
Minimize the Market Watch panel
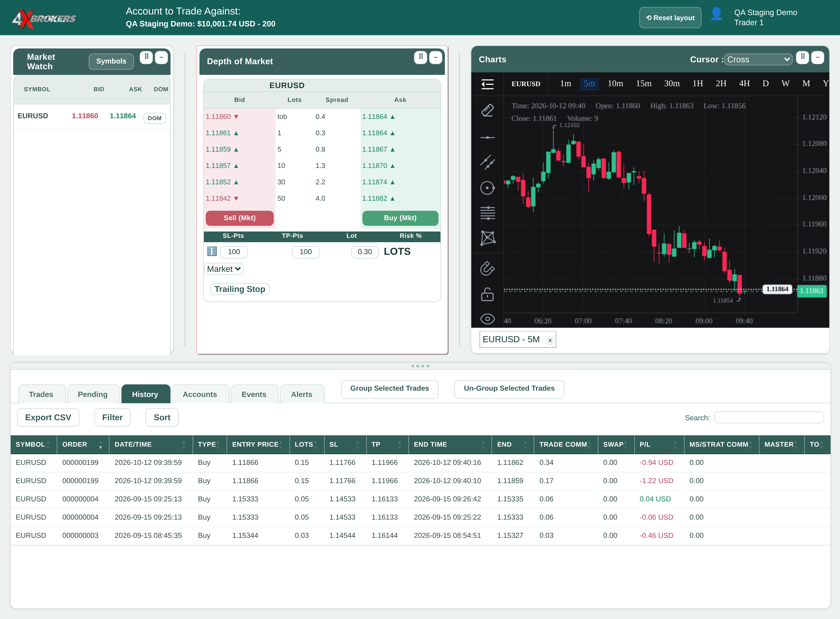tap(161, 57)
